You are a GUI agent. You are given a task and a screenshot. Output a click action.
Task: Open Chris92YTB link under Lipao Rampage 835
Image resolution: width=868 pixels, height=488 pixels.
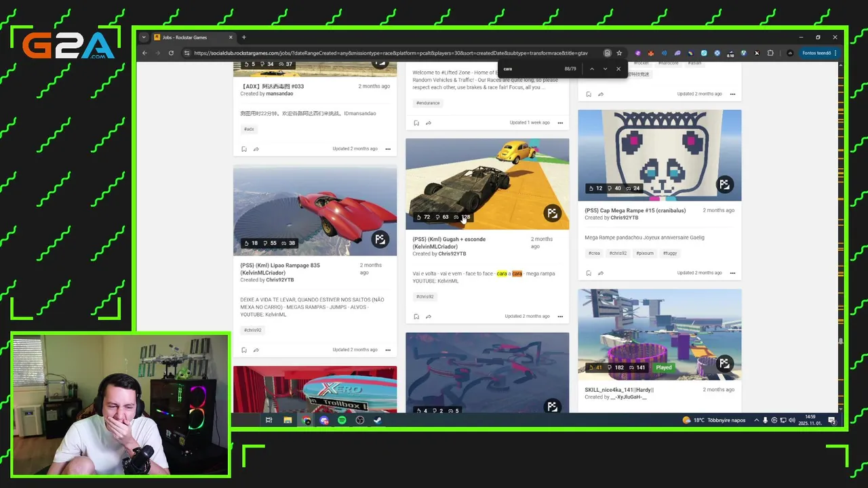click(x=279, y=280)
